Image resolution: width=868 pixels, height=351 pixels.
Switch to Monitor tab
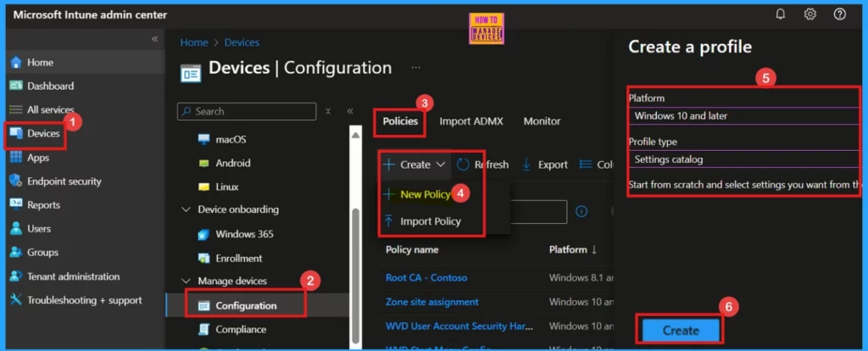(x=542, y=120)
